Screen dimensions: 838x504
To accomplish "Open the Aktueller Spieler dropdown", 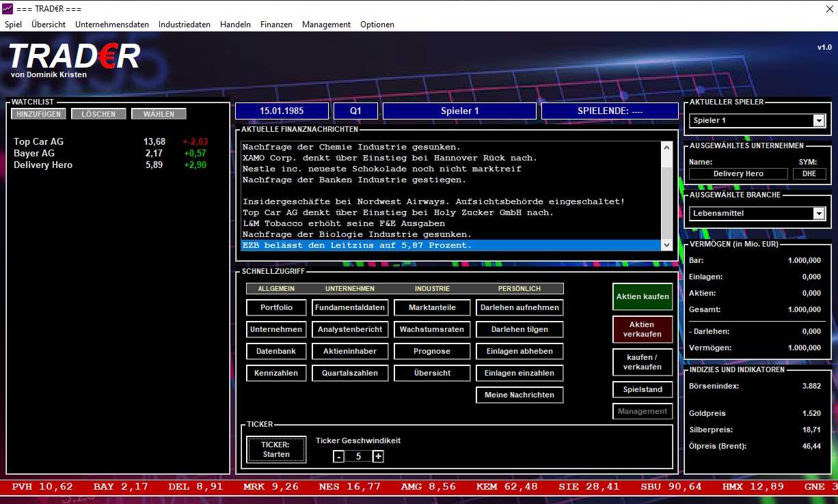I will pyautogui.click(x=819, y=121).
